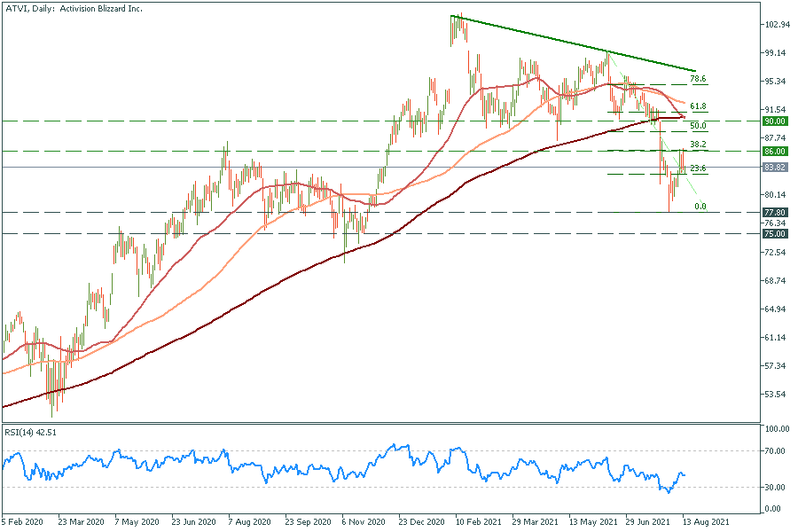Click the 38.2 Fibonacci level label
This screenshot has height=532, width=798.
(x=698, y=144)
